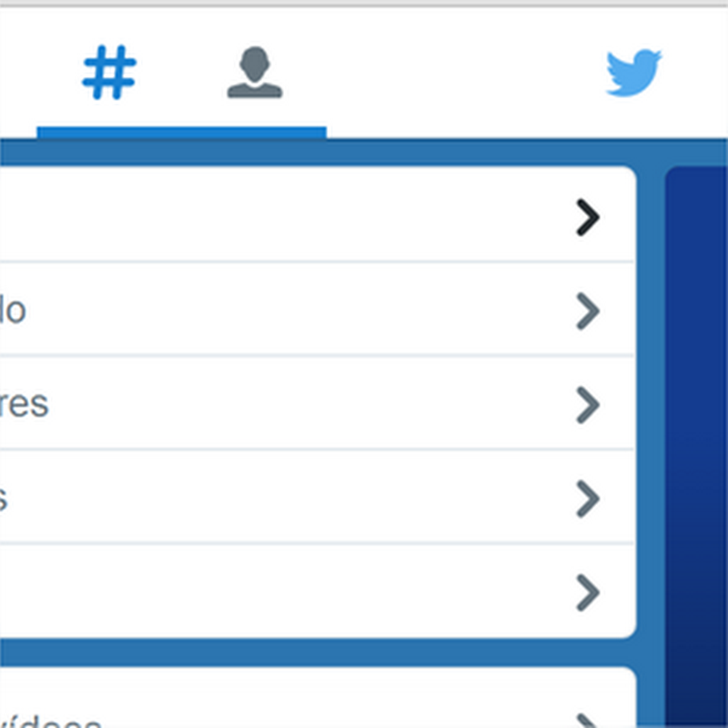Click empty header space beside person icon
728x728 pixels.
(441, 72)
